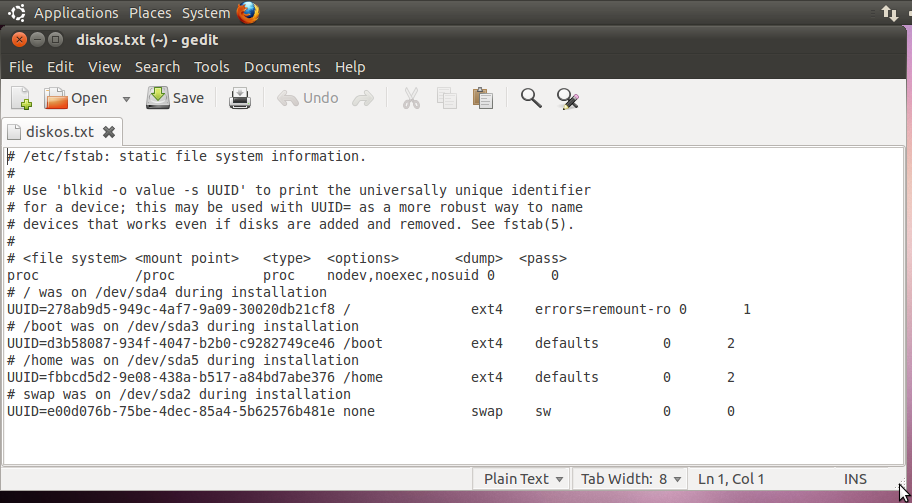Open the Tab Width dropdown

point(630,479)
